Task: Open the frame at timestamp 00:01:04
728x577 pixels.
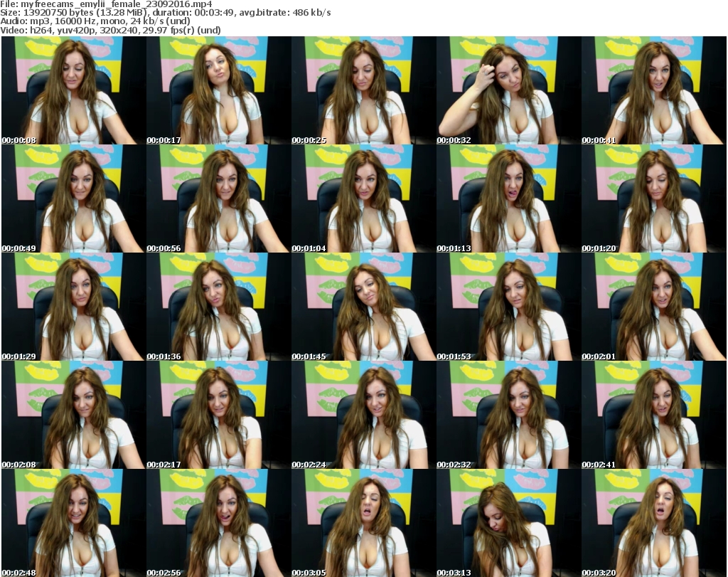Action: [x=363, y=198]
